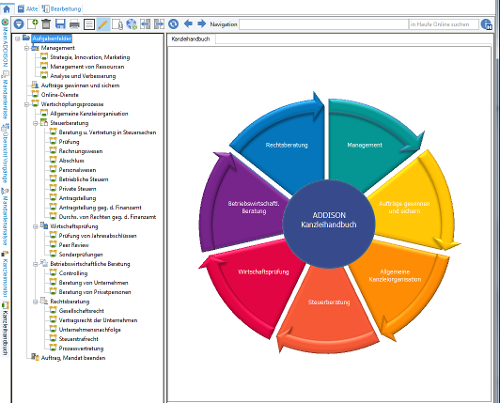Select Gesellschaftsrecht tree item
Screen dimensions: 500x403
(81, 311)
